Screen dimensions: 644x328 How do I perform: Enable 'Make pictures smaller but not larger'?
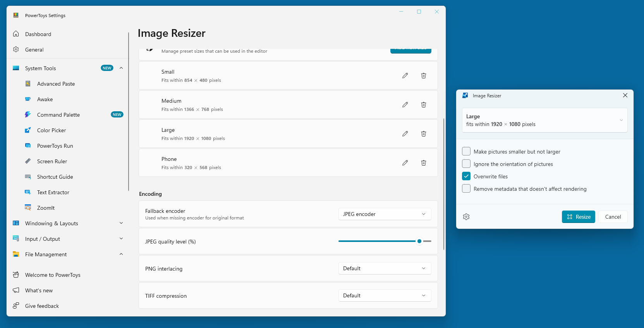tap(467, 152)
